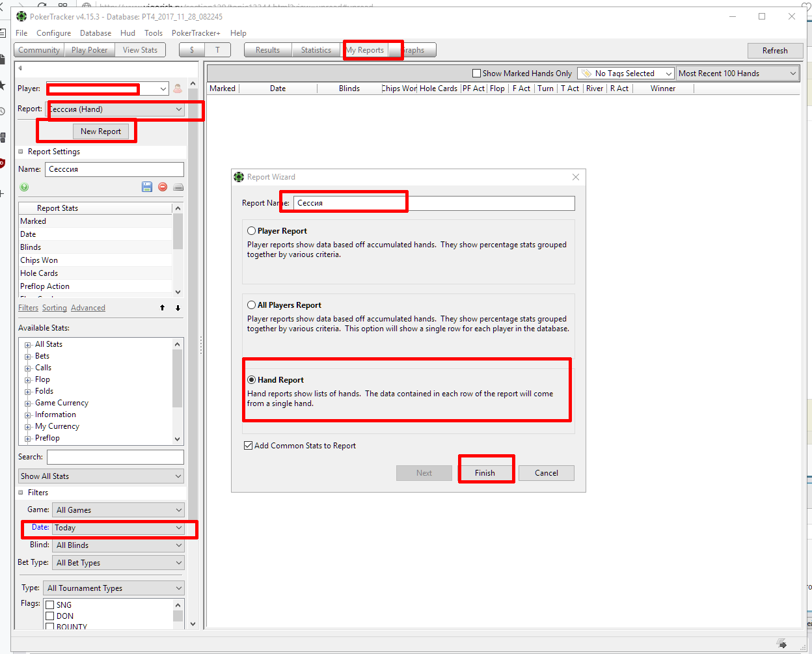The image size is (812, 654).
Task: Open the Configure menu
Action: click(53, 33)
